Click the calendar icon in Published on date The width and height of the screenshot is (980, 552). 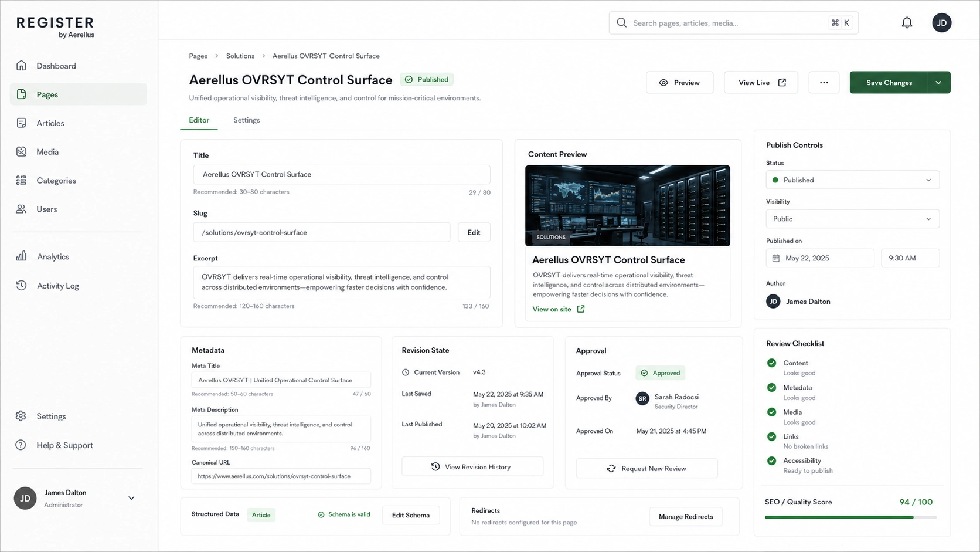pyautogui.click(x=776, y=258)
